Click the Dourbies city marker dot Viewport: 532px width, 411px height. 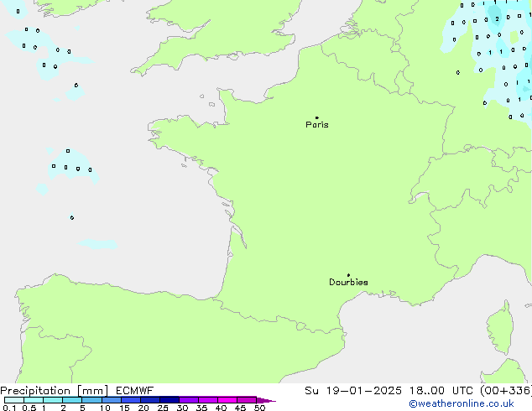click(348, 275)
